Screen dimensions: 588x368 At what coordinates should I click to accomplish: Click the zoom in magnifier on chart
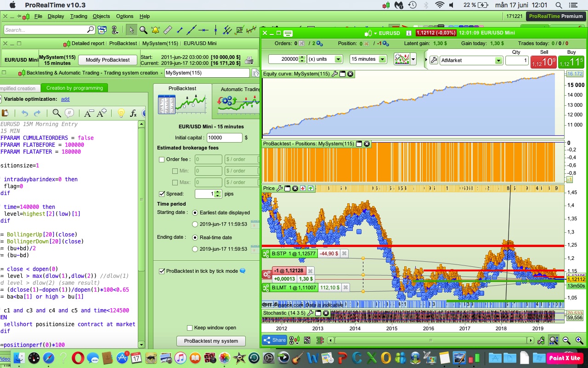point(579,340)
